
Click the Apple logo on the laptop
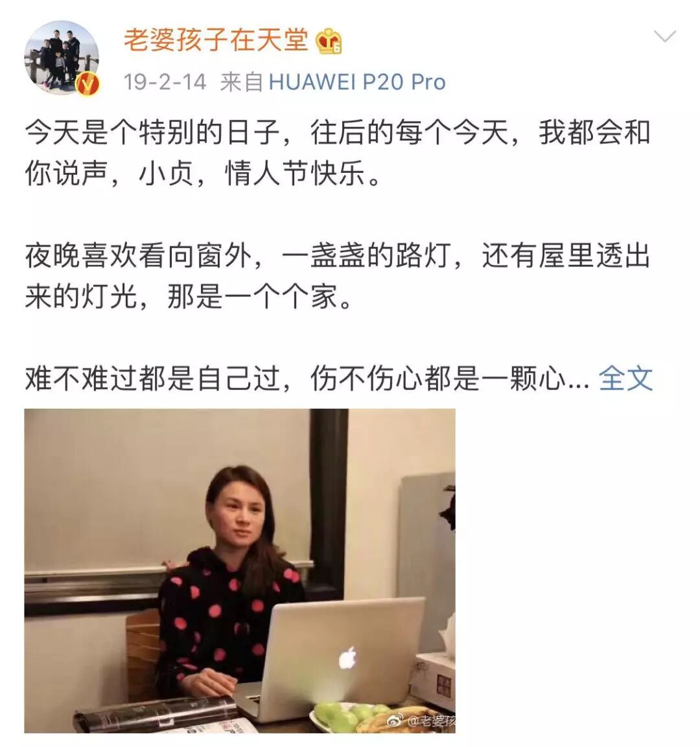pos(348,658)
